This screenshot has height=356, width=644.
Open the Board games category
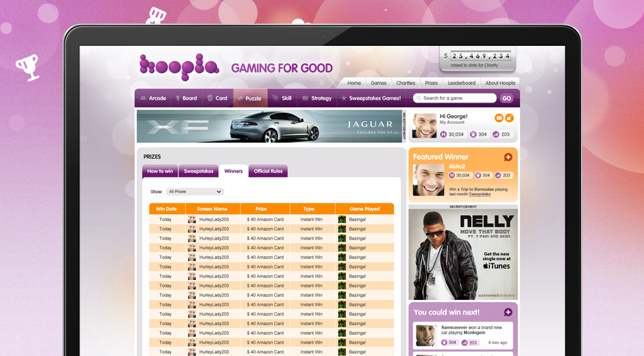tap(186, 98)
